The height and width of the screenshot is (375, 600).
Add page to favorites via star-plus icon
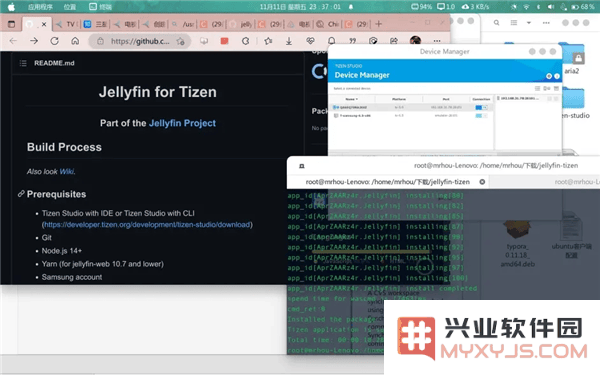181,41
